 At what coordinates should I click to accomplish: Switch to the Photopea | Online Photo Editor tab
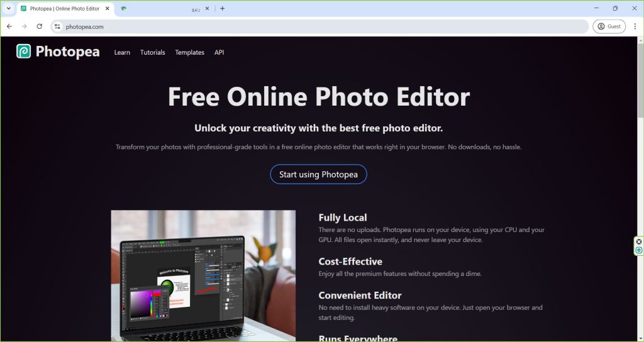pyautogui.click(x=65, y=8)
